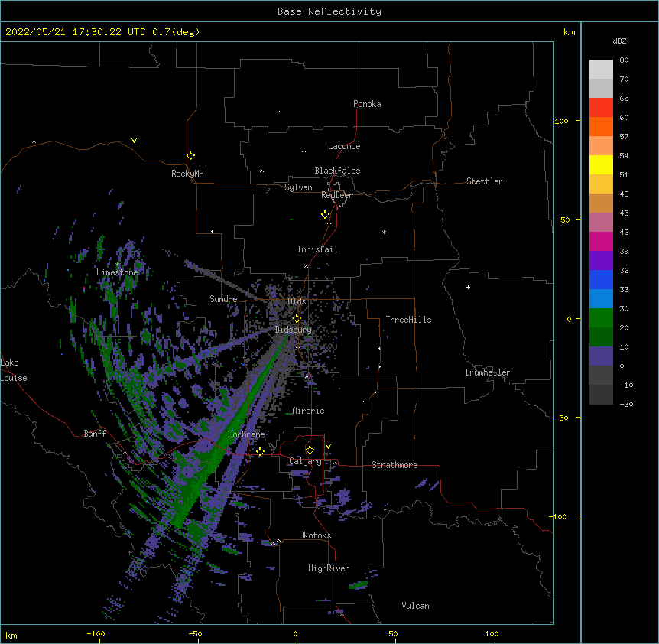Select the Airdrie label
Screen dimensions: 659x644
[x=308, y=411]
